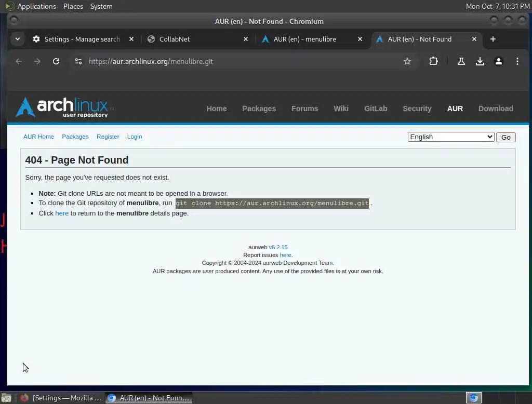The height and width of the screenshot is (404, 532).
Task: Open the English language dropdown
Action: pos(450,137)
